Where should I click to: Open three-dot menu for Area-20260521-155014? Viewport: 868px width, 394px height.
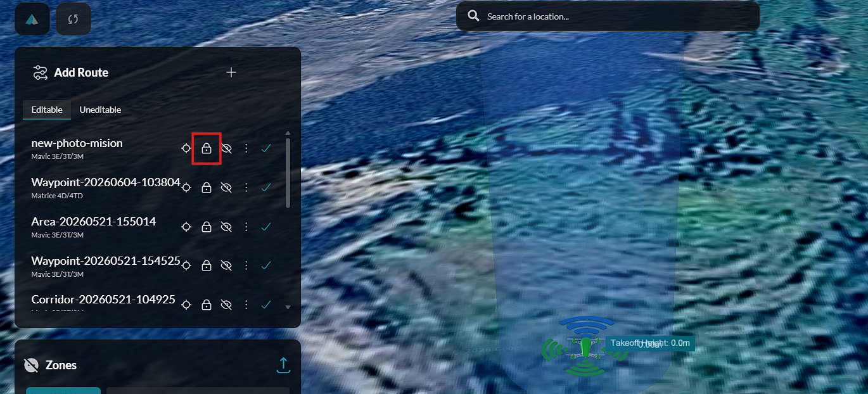(x=246, y=227)
